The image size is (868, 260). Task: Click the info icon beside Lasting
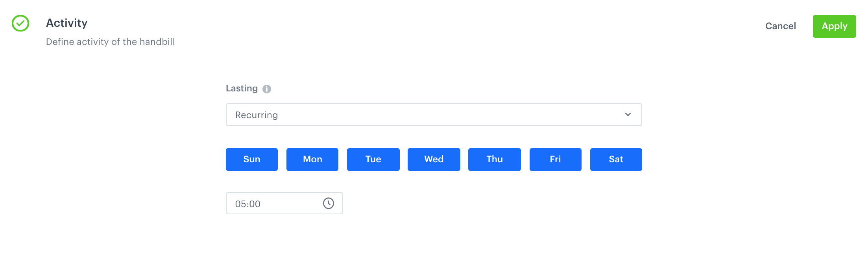tap(267, 89)
